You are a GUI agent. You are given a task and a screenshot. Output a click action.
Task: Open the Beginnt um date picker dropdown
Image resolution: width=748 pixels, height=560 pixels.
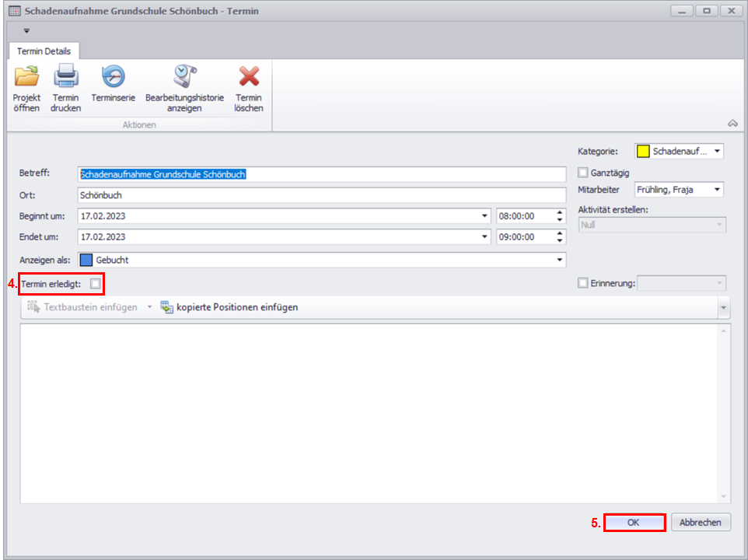[x=484, y=216]
